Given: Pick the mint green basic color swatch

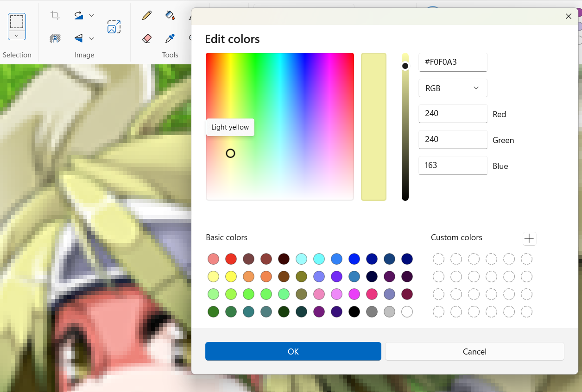Looking at the screenshot, I should point(284,294).
